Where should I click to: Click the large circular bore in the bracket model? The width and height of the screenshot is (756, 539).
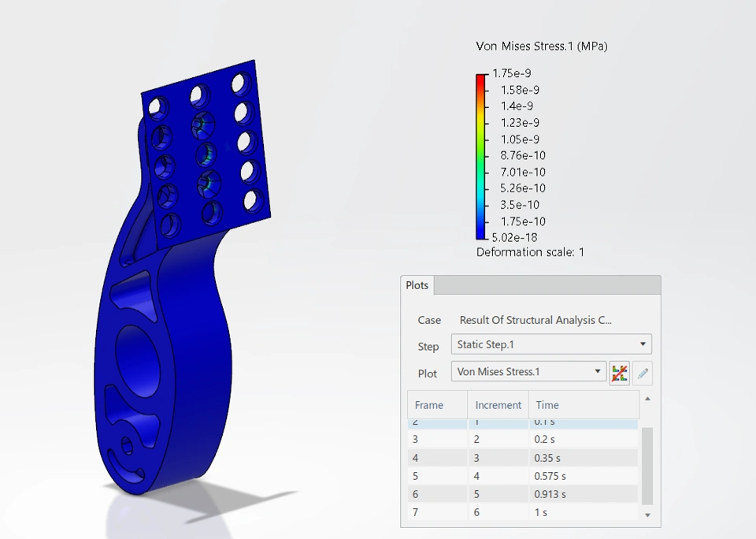pyautogui.click(x=139, y=361)
